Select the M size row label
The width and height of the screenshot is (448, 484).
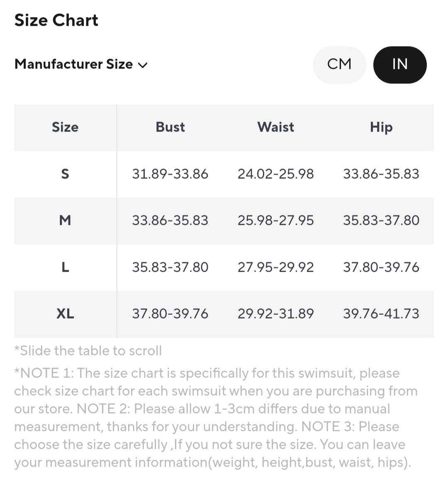(x=65, y=220)
